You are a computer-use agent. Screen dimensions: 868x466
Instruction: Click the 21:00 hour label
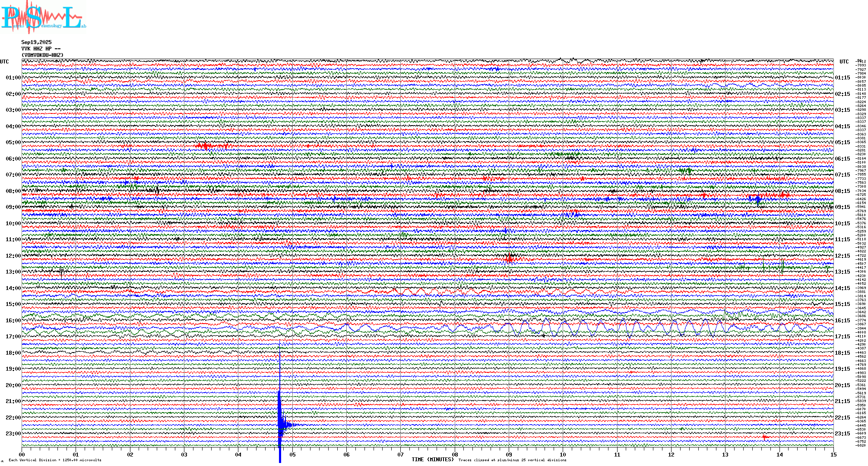pos(13,401)
